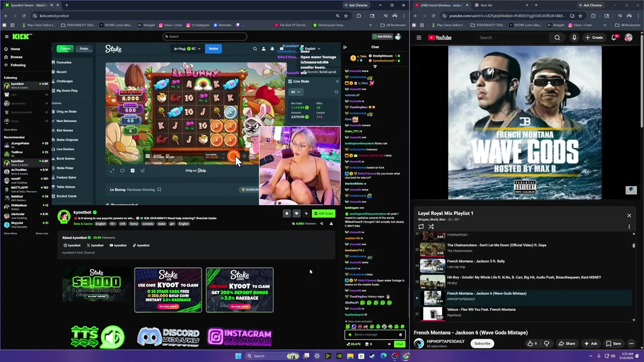Dislike the French Montana video
The height and width of the screenshot is (362, 644).
click(546, 343)
